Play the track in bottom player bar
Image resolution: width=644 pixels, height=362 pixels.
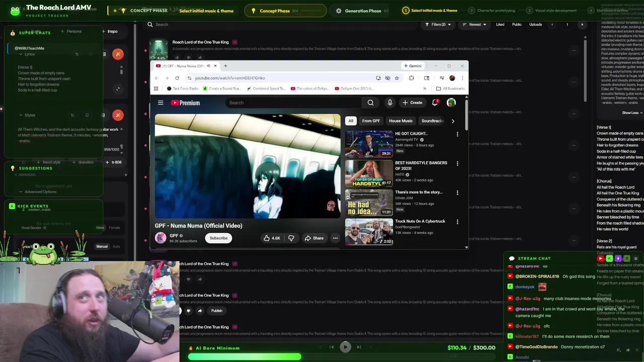[345, 347]
